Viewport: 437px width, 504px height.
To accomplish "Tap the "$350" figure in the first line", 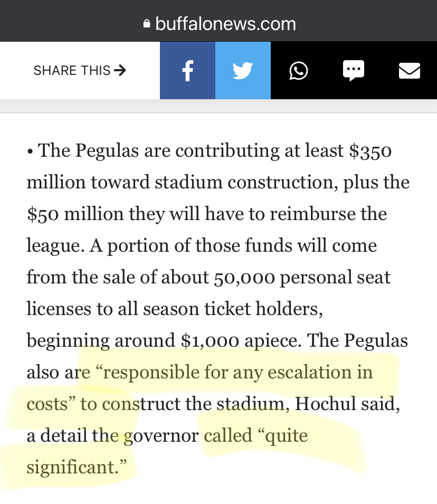I will click(x=370, y=150).
